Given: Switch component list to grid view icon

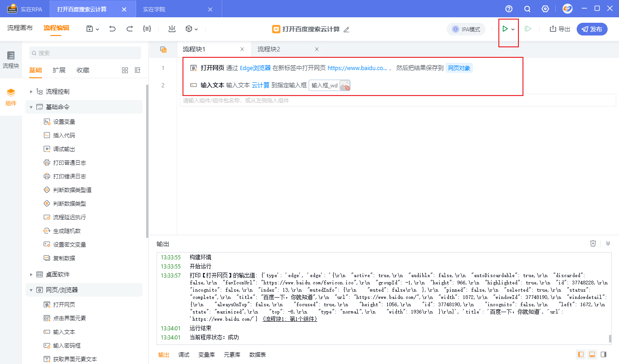Looking at the screenshot, I should [125, 70].
